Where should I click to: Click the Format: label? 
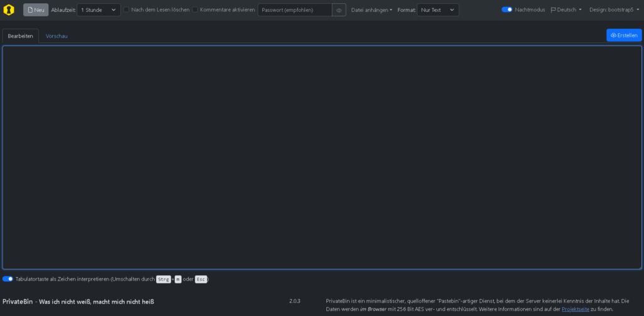point(407,10)
